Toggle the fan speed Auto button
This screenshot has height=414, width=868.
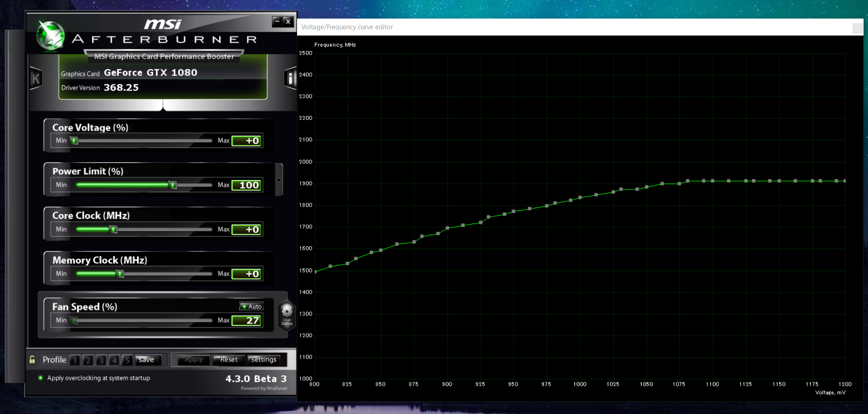coord(251,306)
